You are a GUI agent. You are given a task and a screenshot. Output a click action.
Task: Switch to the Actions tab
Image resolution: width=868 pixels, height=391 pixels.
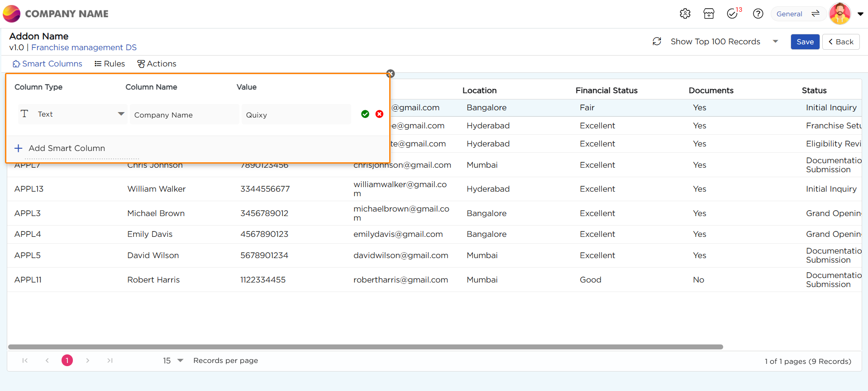click(157, 64)
